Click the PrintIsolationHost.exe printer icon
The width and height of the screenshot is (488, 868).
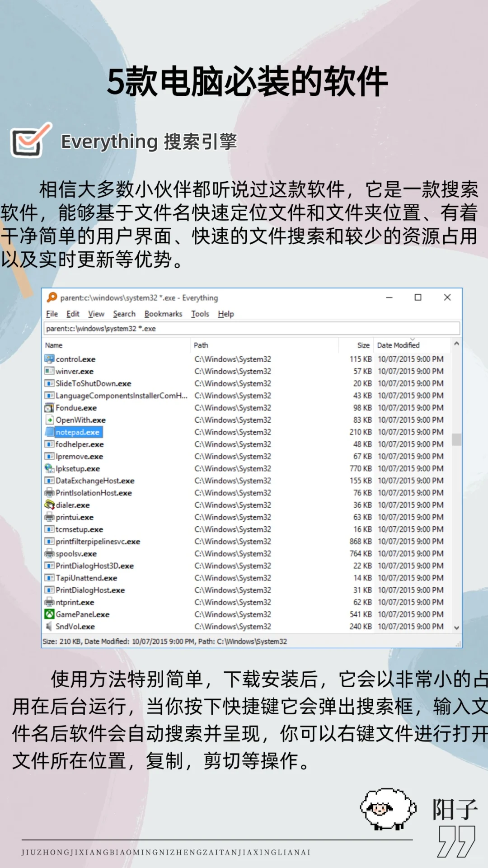(49, 493)
